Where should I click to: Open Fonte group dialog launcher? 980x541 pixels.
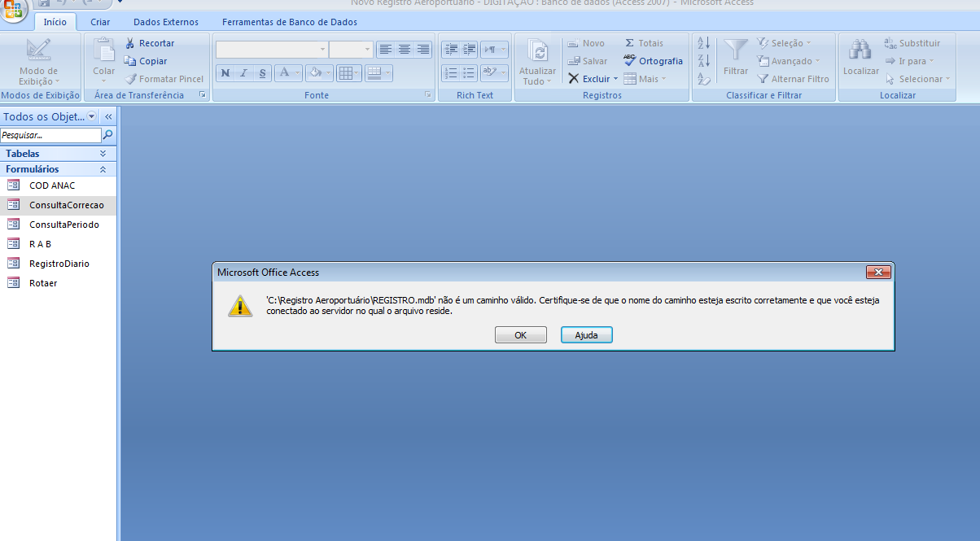point(427,95)
